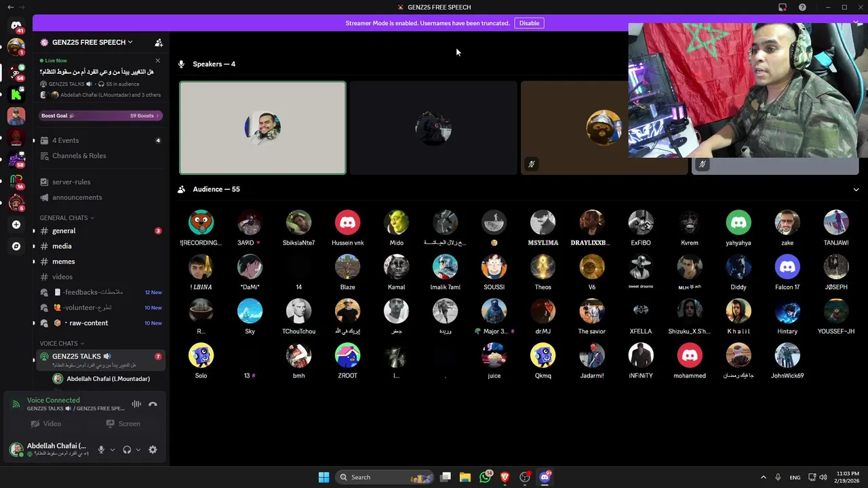Open the raw-content channel
Screen dimensions: 868x488
click(100, 323)
